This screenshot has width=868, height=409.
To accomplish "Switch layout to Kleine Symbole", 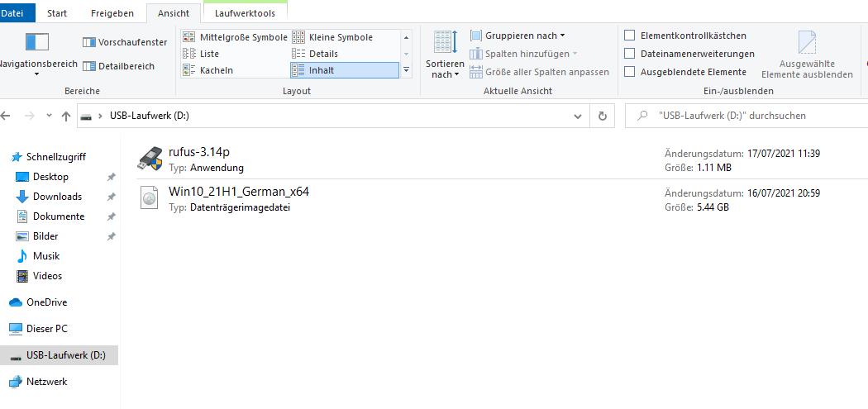I will pos(332,37).
